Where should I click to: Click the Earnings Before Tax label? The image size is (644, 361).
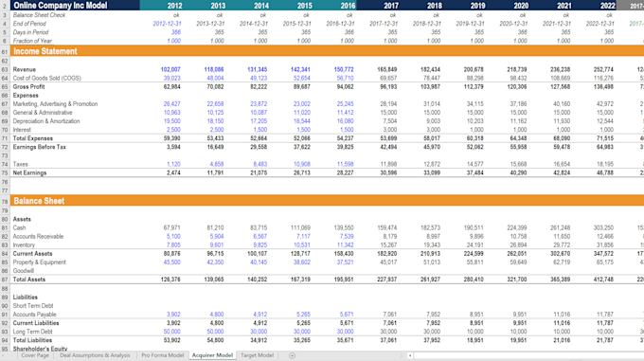click(40, 148)
